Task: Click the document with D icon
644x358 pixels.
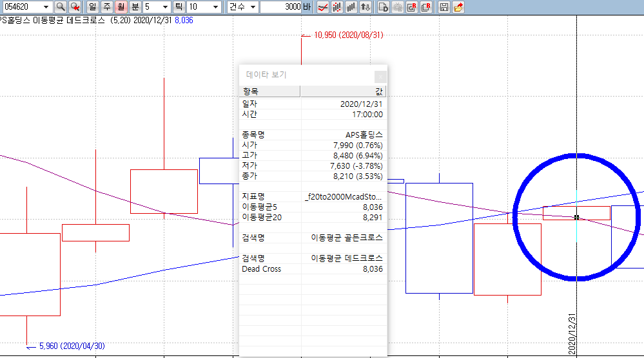Action: (x=383, y=7)
